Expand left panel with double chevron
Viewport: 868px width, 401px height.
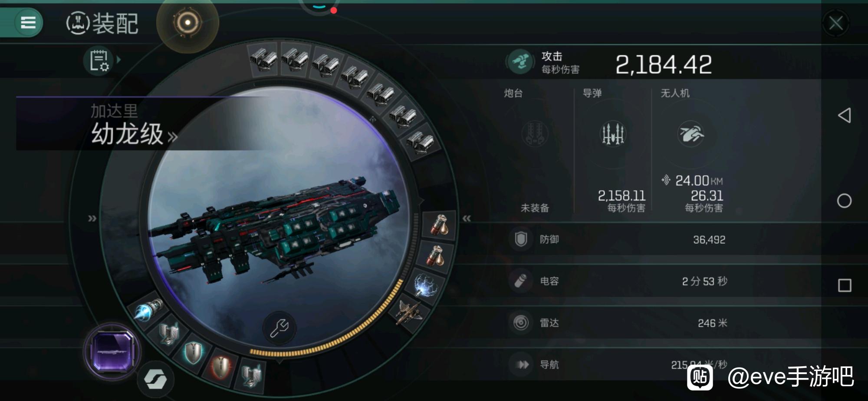[x=92, y=218]
